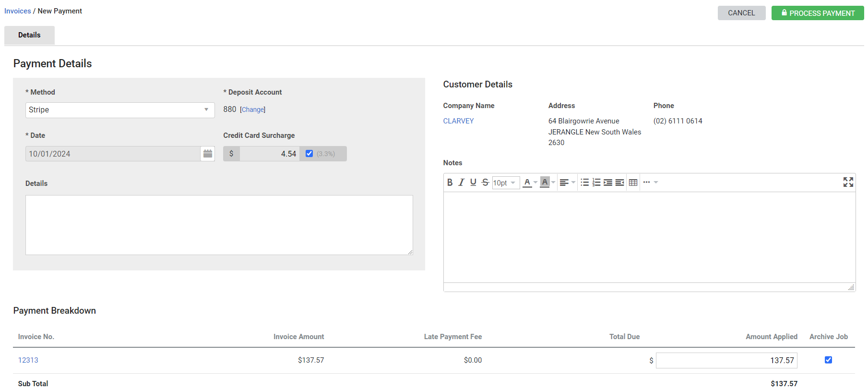
Task: Open the highlight color picker arrow
Action: tap(553, 183)
